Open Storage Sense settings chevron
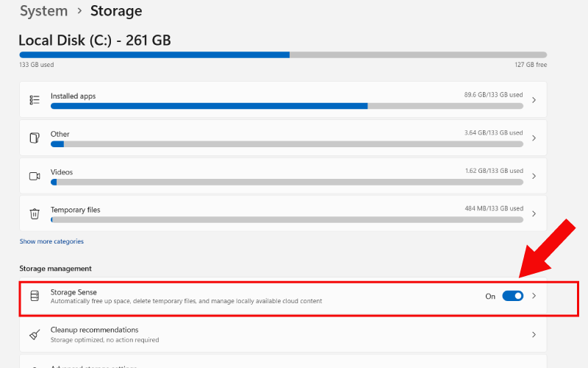588x368 pixels. pyautogui.click(x=534, y=296)
